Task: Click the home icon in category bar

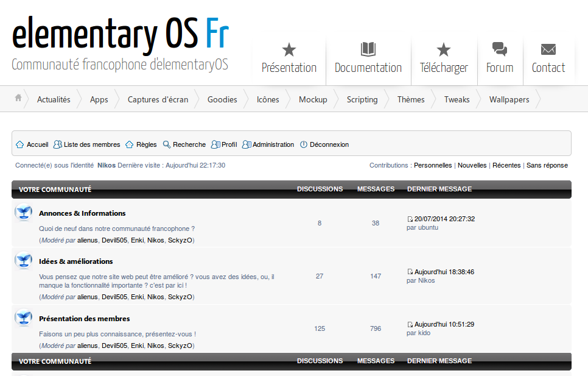Action: (x=18, y=98)
